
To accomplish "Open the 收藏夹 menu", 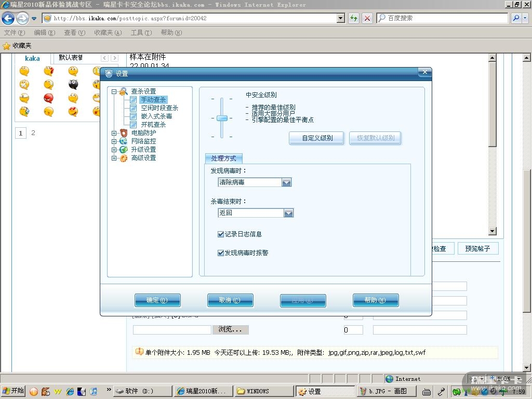I will [108, 33].
